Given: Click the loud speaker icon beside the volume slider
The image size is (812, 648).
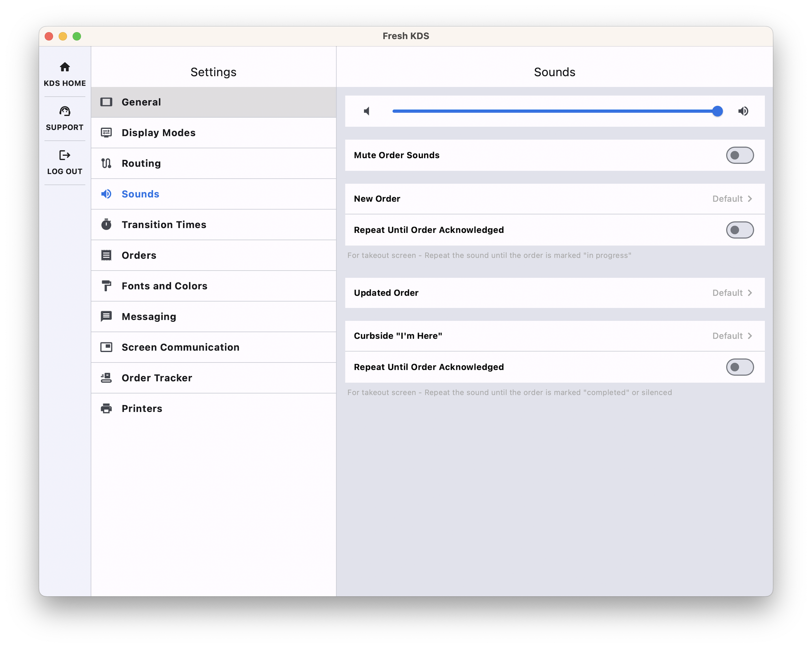Looking at the screenshot, I should pyautogui.click(x=743, y=111).
